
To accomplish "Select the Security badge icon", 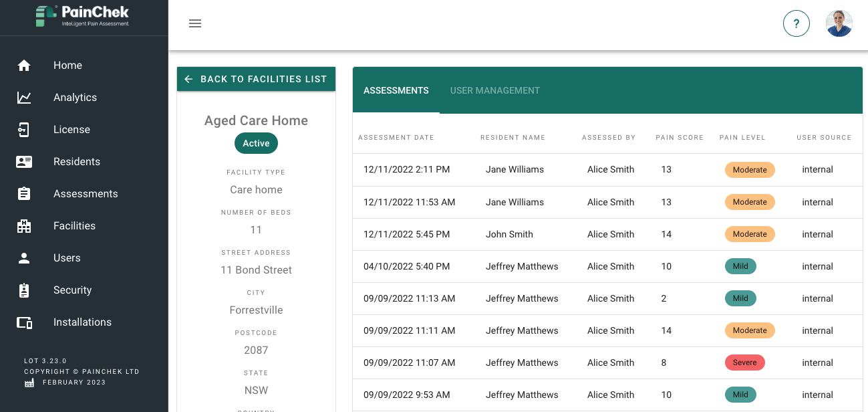I will click(24, 290).
